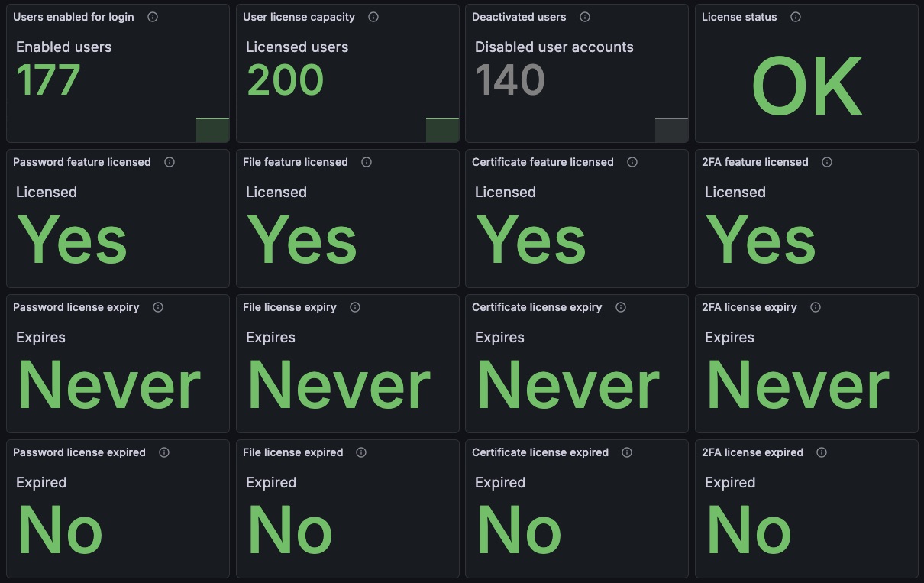The image size is (924, 583).
Task: Open the License status info icon
Action: coord(796,17)
